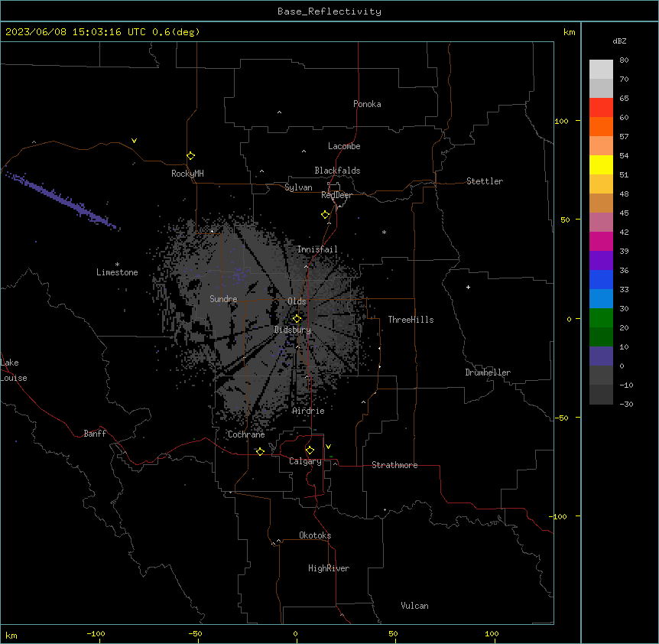The image size is (659, 644).
Task: Click the Limestone label
Action: coord(117,272)
